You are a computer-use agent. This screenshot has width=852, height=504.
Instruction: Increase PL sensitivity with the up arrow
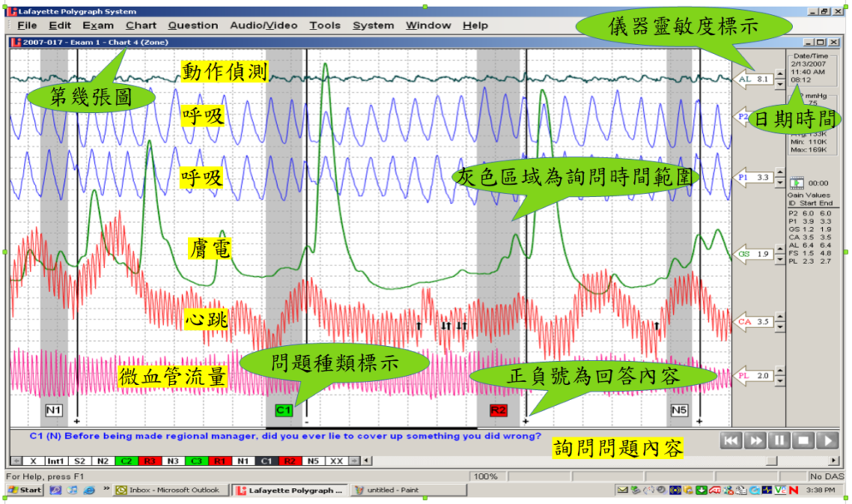(x=780, y=371)
